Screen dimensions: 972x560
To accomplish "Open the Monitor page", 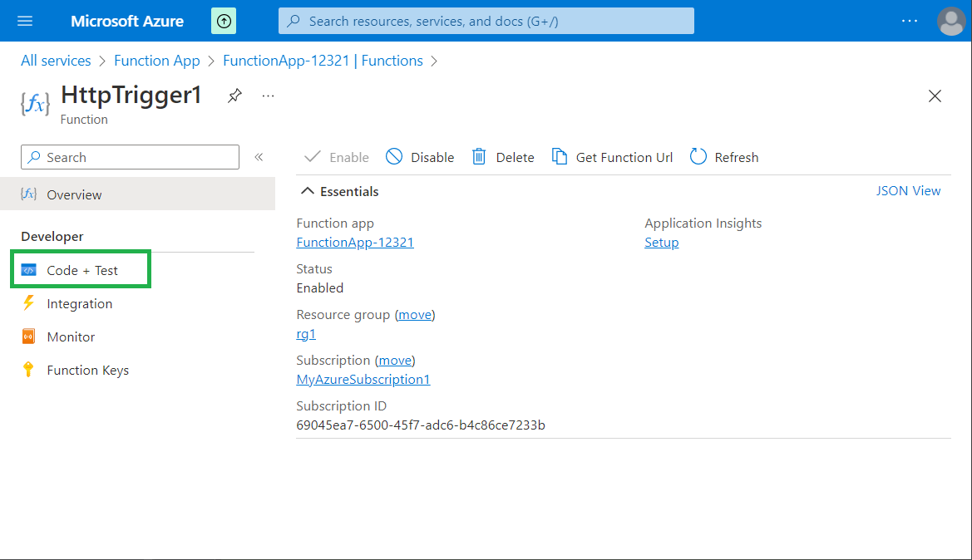I will pos(71,337).
